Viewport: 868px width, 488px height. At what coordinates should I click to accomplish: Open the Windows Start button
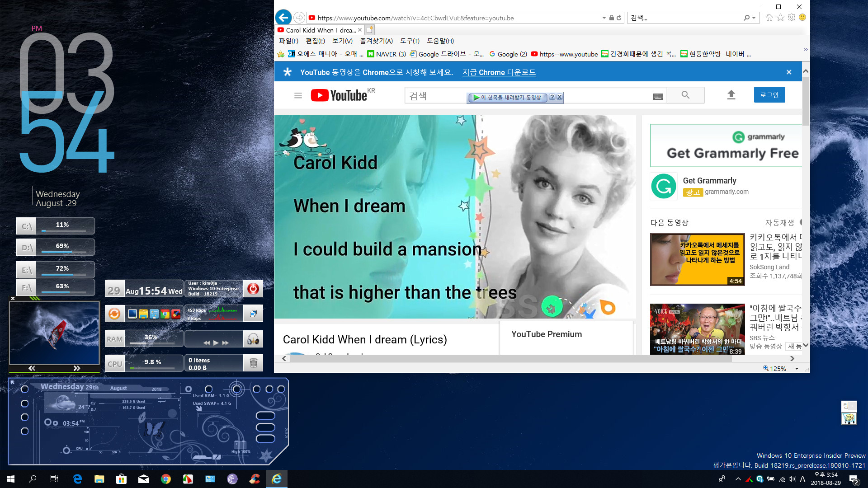point(11,479)
